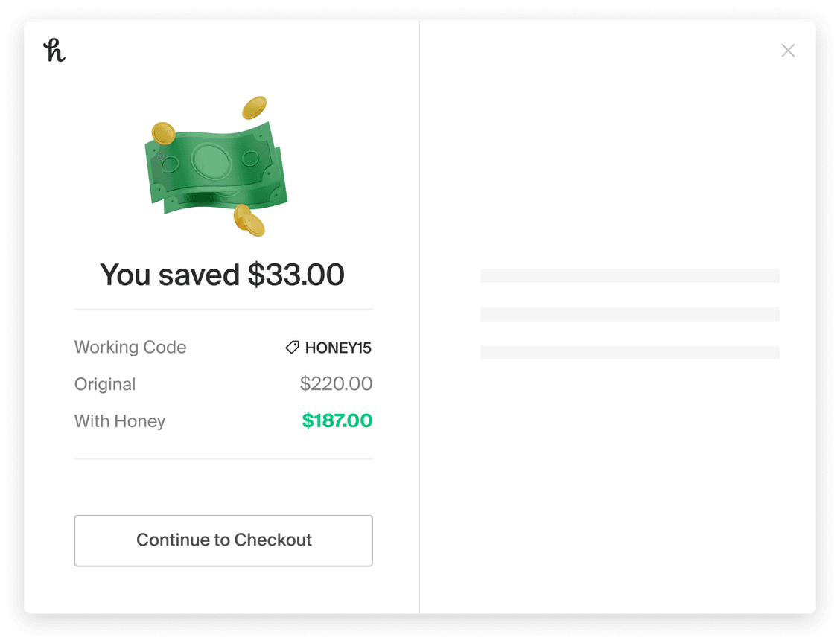
Task: Click the bottom gray placeholder bar on the right
Action: coord(629,351)
